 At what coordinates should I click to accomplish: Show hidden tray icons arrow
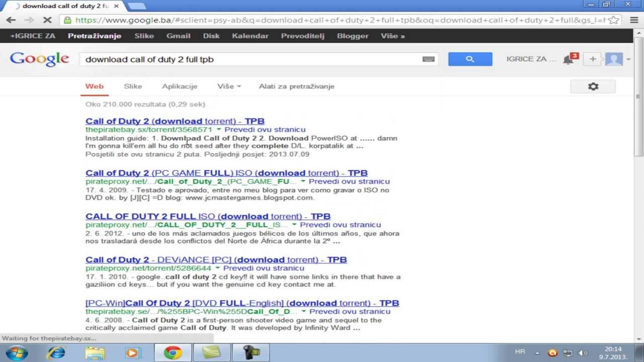click(x=537, y=353)
